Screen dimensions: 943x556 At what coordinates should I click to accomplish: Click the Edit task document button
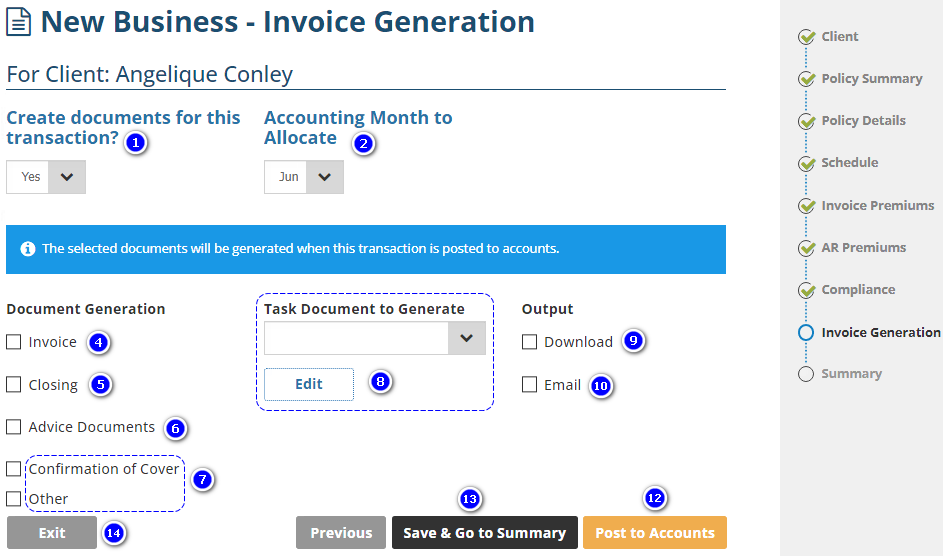pos(309,384)
